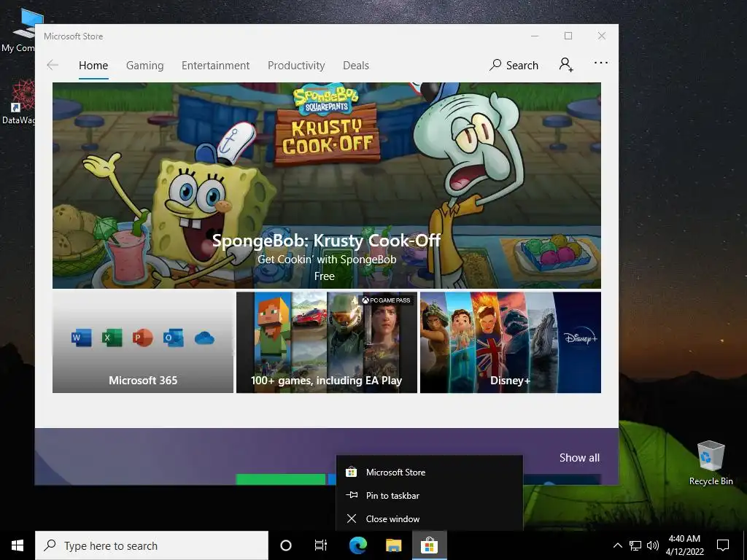This screenshot has width=747, height=560.
Task: Open the Windows Start menu
Action: coord(18,545)
